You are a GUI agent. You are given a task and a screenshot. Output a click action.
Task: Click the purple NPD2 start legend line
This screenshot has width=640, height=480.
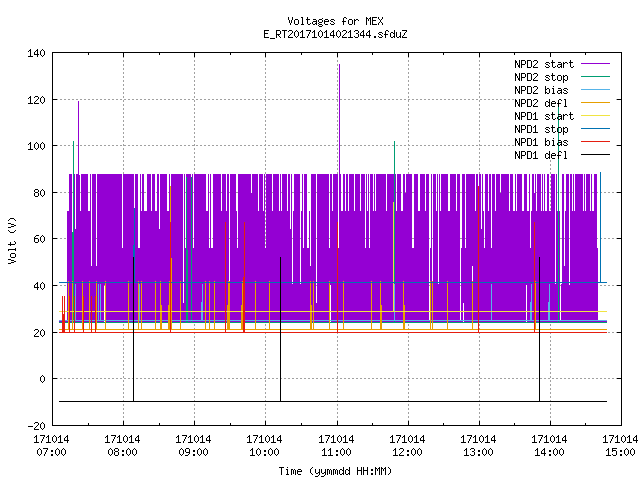pyautogui.click(x=596, y=64)
